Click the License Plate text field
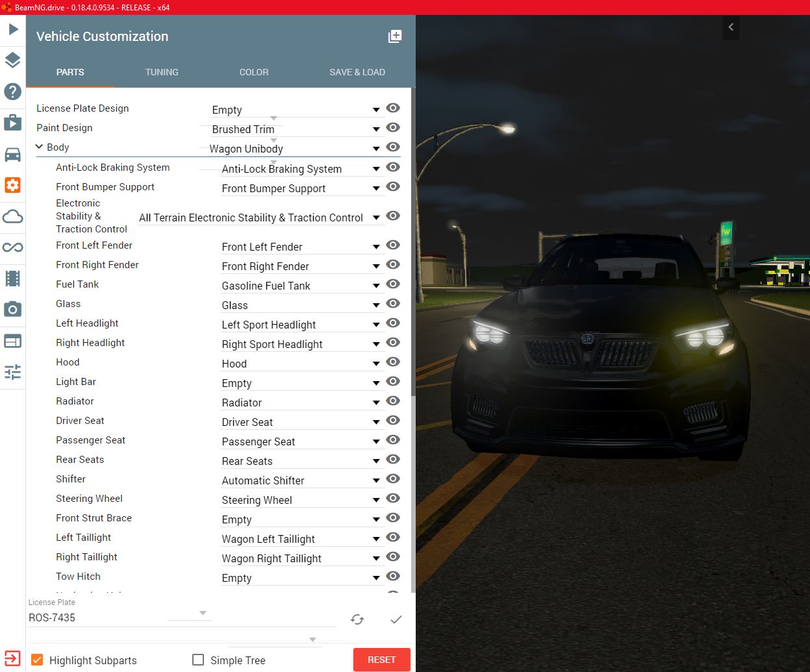 pos(182,618)
